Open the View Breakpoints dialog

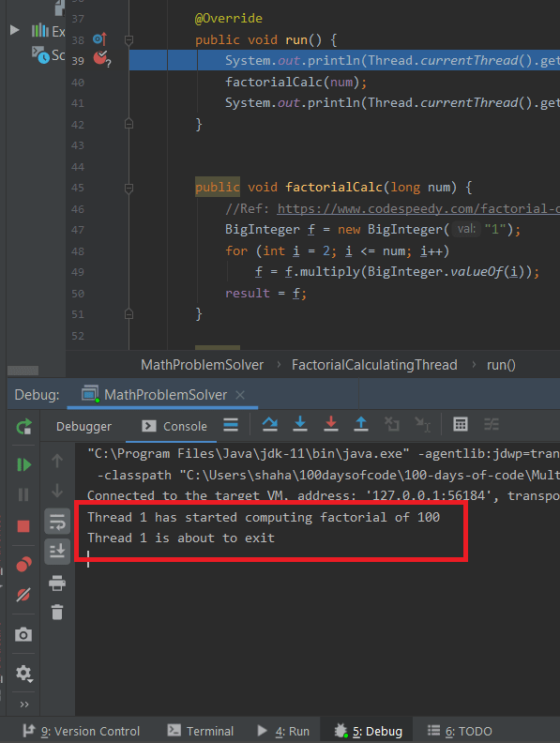point(23,565)
